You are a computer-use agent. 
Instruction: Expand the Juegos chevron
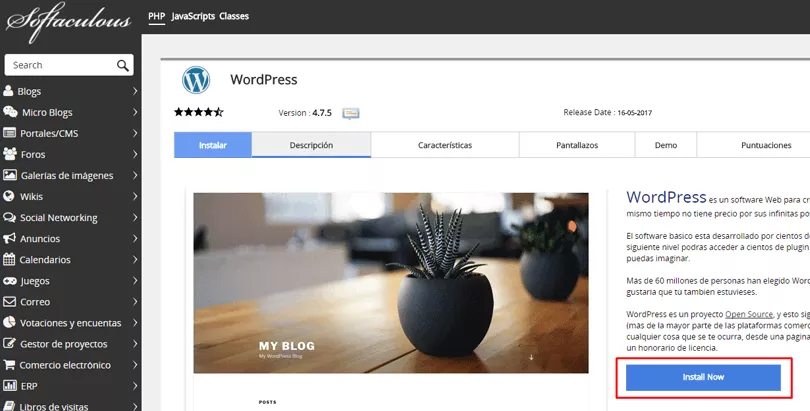pos(135,280)
